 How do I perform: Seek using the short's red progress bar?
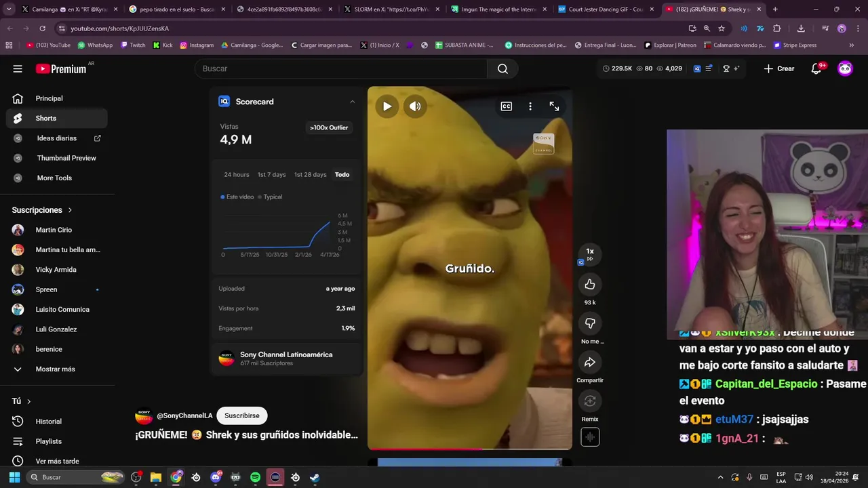click(469, 449)
